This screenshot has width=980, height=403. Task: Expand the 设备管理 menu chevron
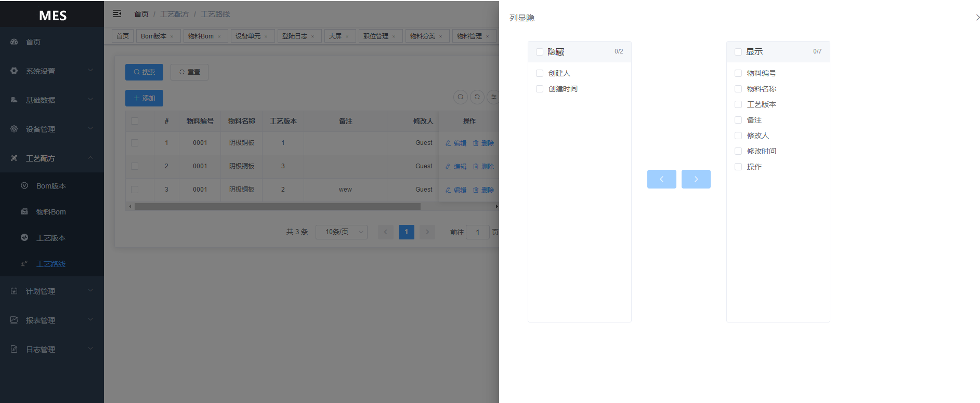coord(90,128)
